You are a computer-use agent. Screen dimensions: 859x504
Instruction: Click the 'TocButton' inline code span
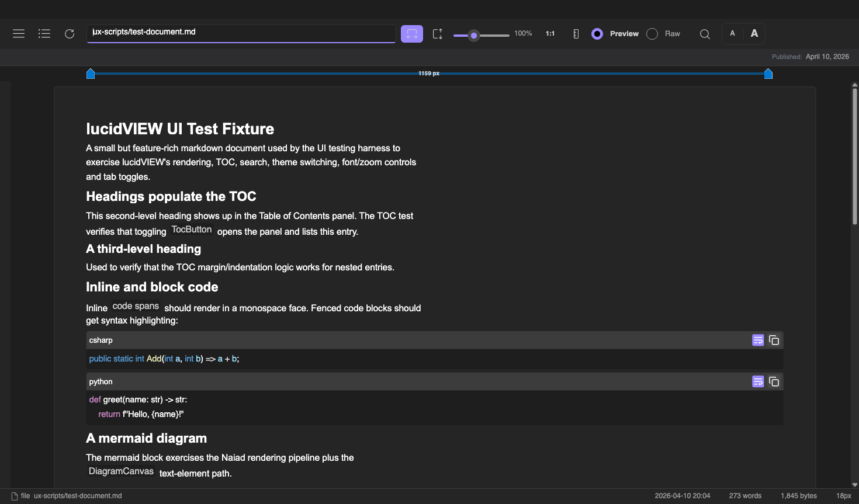click(x=192, y=230)
